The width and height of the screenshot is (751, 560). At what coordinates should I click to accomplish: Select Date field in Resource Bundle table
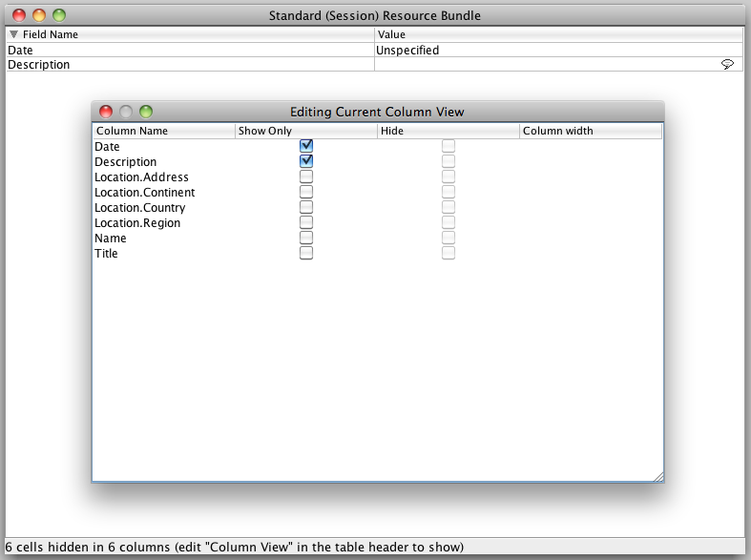pyautogui.click(x=190, y=50)
